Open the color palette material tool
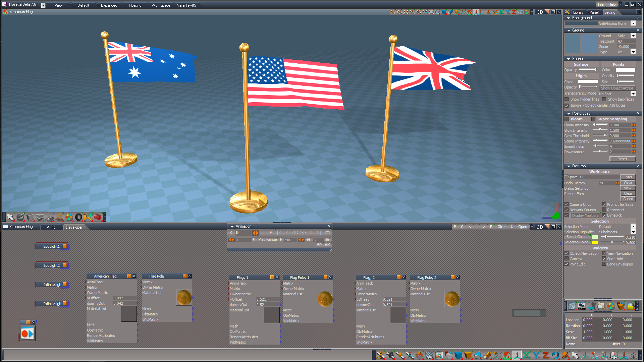The width and height of the screenshot is (644, 362). pos(69,217)
